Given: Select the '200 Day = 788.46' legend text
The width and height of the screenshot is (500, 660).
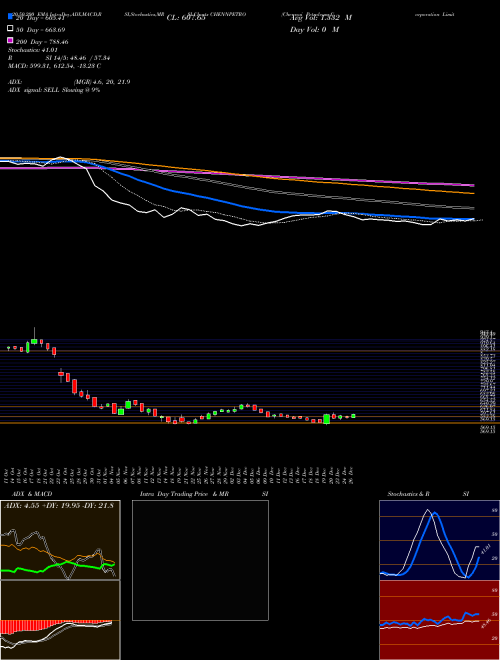Looking at the screenshot, I should [43, 42].
